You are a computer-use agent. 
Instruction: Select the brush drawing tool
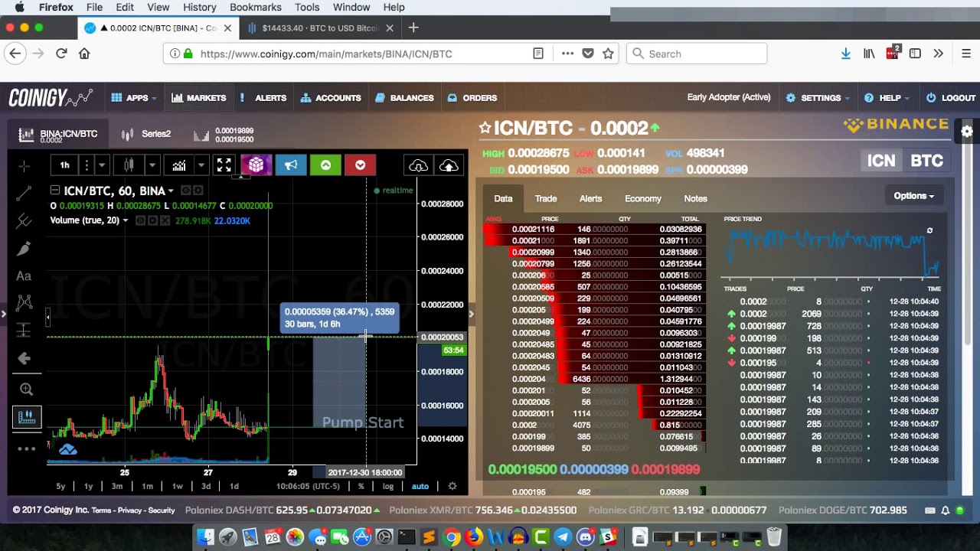[24, 249]
